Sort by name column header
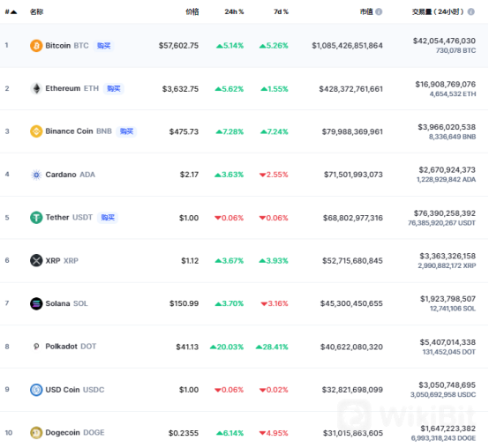Screen dimensions: 489x448 click(36, 11)
